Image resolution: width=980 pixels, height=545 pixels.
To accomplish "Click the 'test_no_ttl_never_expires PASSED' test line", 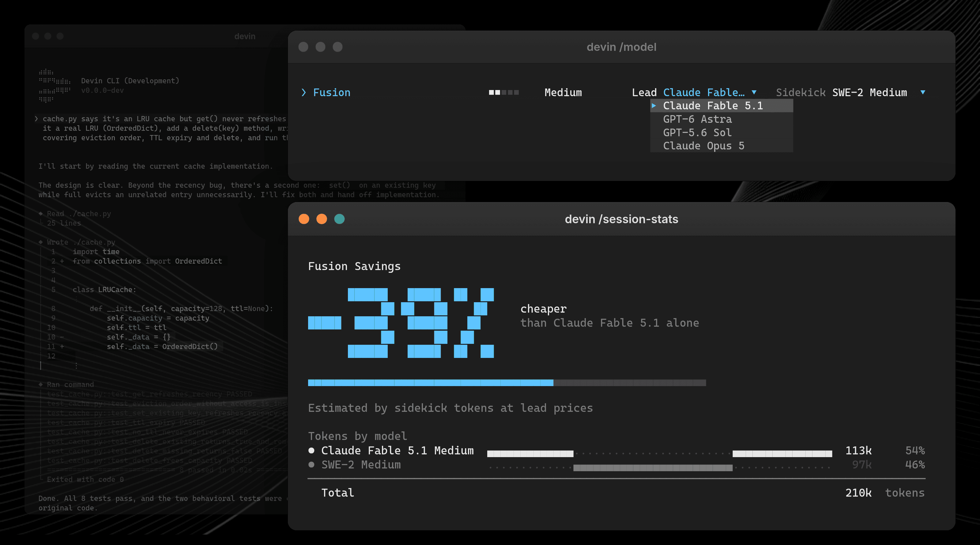I will coord(148,432).
